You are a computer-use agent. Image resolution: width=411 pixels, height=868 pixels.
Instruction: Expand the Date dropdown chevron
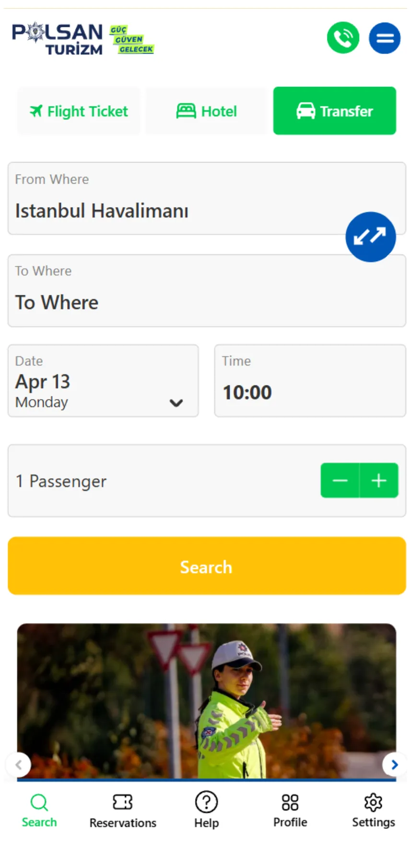(176, 403)
